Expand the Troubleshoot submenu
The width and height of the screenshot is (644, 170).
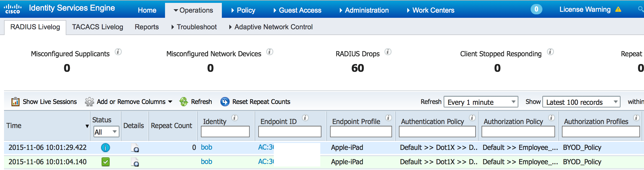194,27
